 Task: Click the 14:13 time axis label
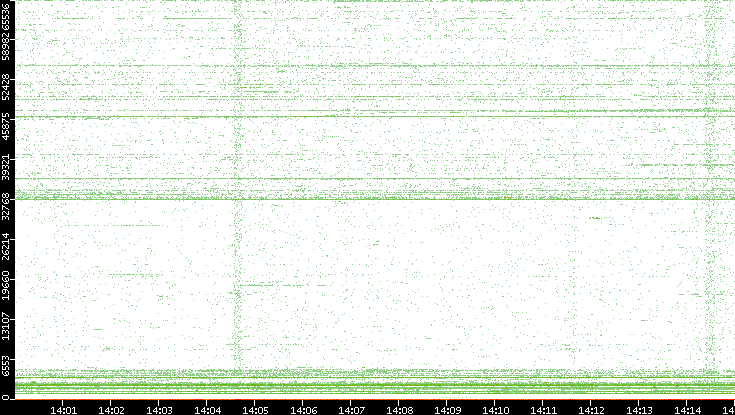640,408
